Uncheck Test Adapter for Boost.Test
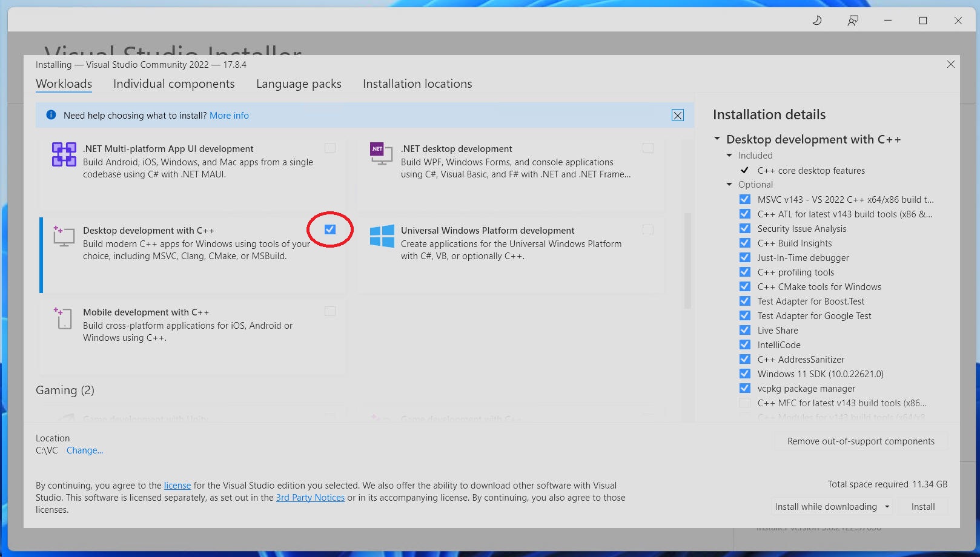This screenshot has height=557, width=980. pos(745,301)
